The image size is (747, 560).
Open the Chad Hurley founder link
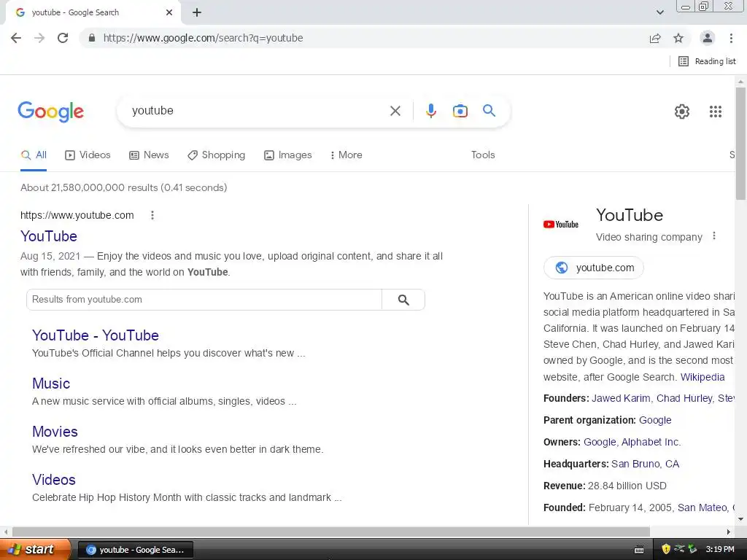pos(684,398)
